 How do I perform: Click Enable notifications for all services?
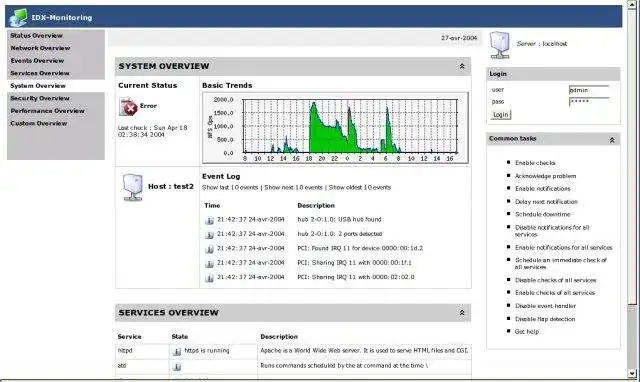click(564, 248)
